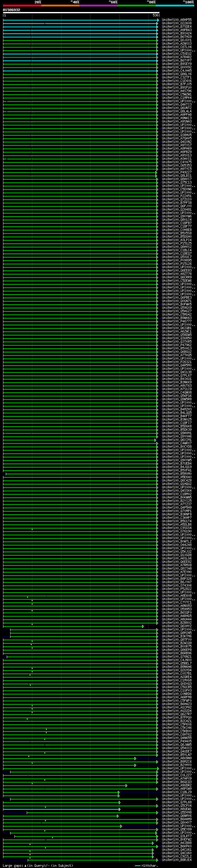Click the UniRef100_Q86LY6 entry
Screen dimensions: 197x868
click(176, 74)
